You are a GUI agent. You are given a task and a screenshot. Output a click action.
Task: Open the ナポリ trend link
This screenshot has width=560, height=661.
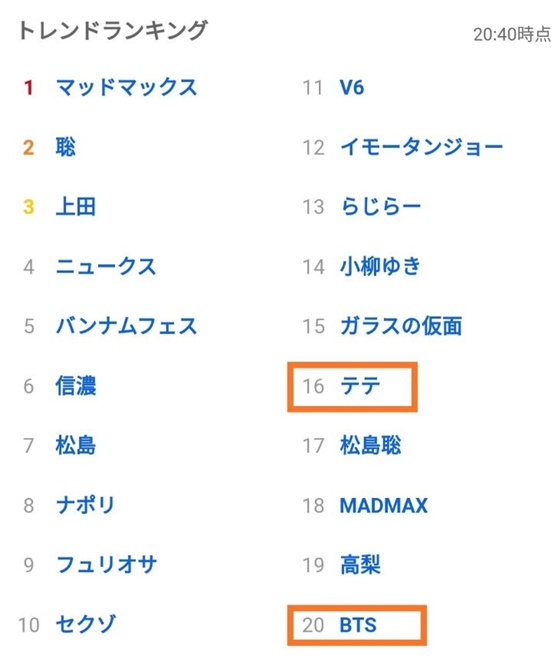point(85,505)
